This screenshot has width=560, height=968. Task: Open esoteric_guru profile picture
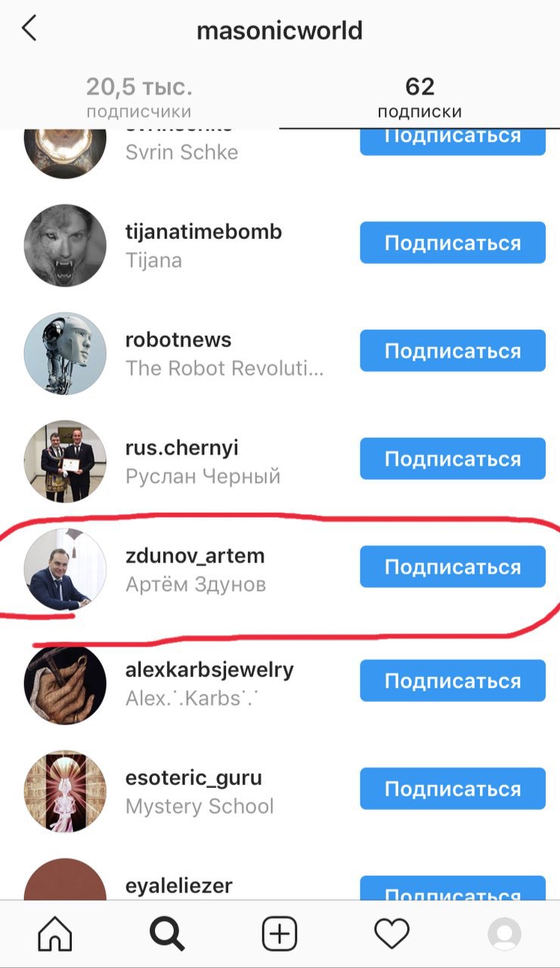coord(65,791)
